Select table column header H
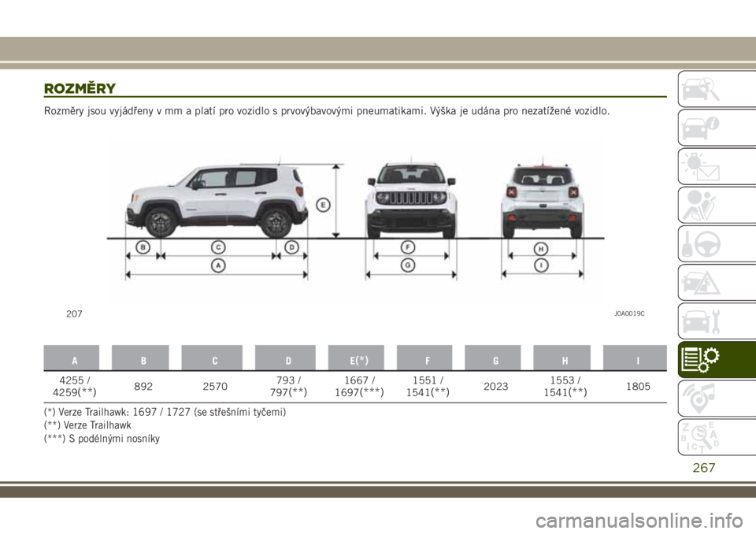The image size is (756, 534). pos(562,358)
